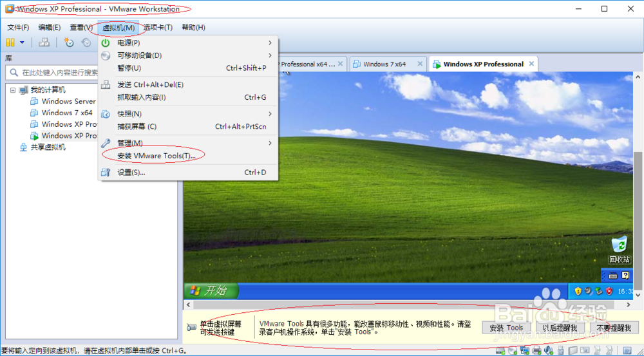
Task: Click the network adapter status icon
Action: 524,350
